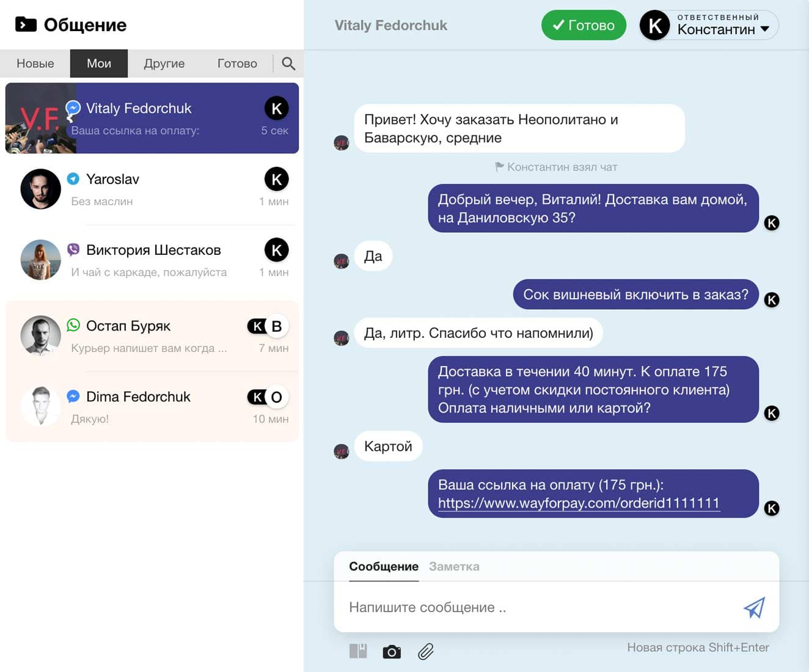Viewport: 809px width, 672px height.
Task: Open the wayforpay payment link
Action: pos(579,503)
